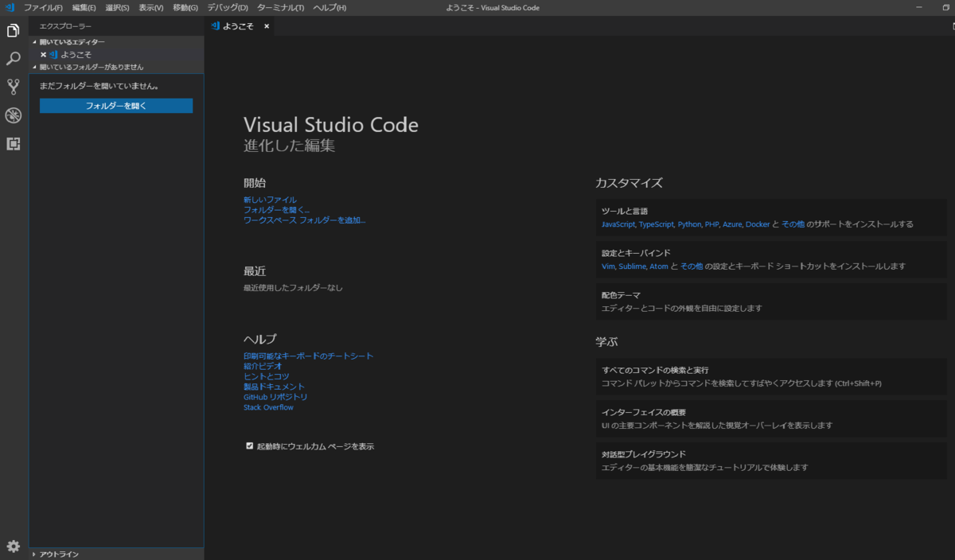Image resolution: width=955 pixels, height=560 pixels.
Task: Click the VS Code logo in the title bar
Action: [x=9, y=7]
